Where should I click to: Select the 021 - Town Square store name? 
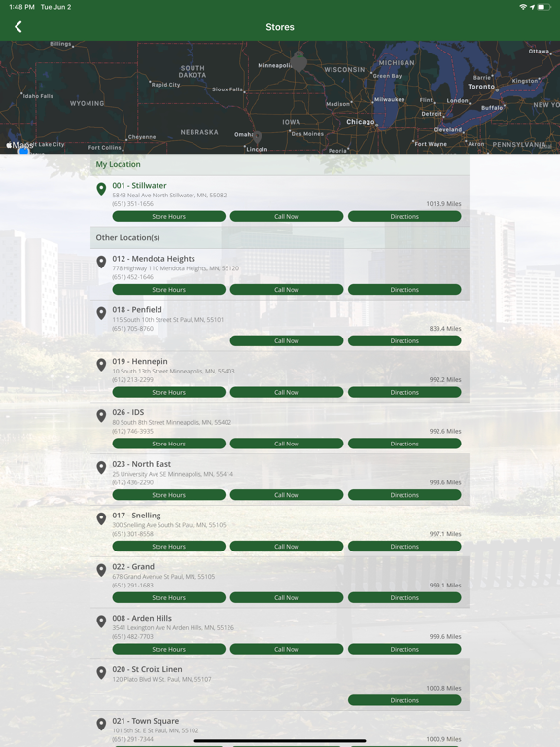146,722
